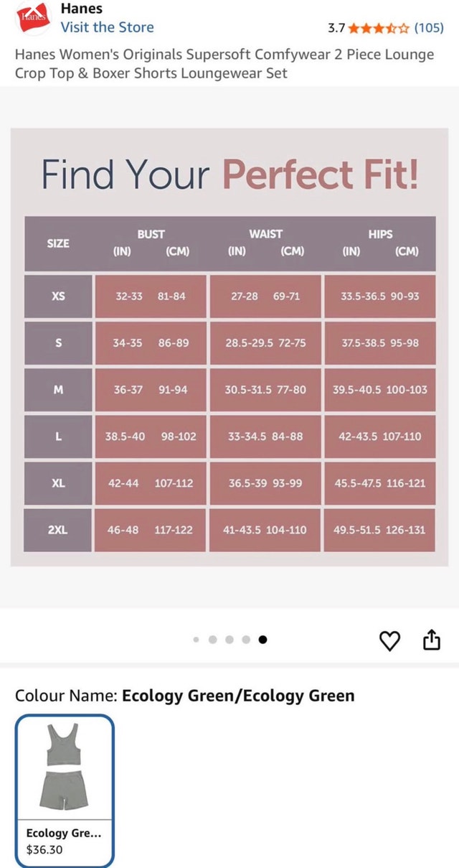459x868 pixels.
Task: Open the 105 customer reviews link
Action: [429, 29]
